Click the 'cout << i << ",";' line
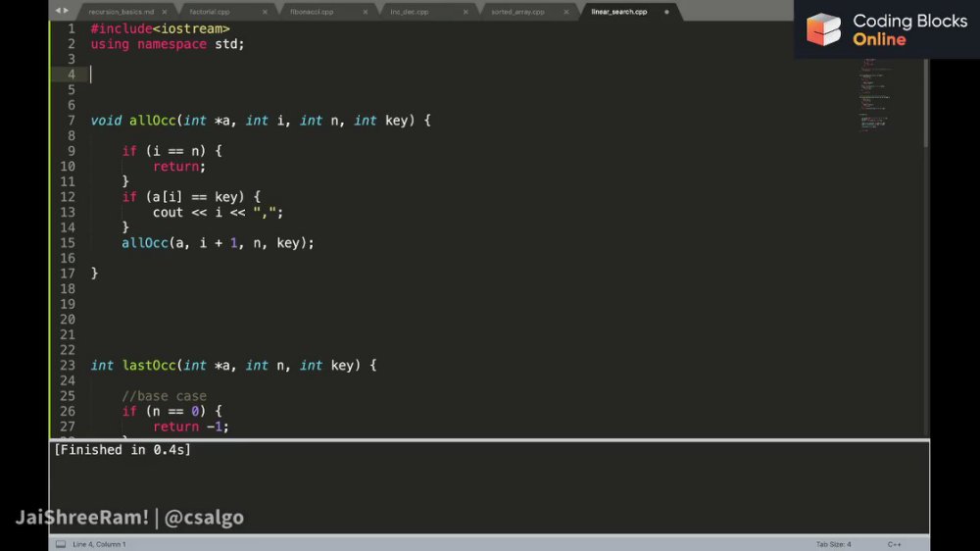980x551 pixels. point(219,213)
